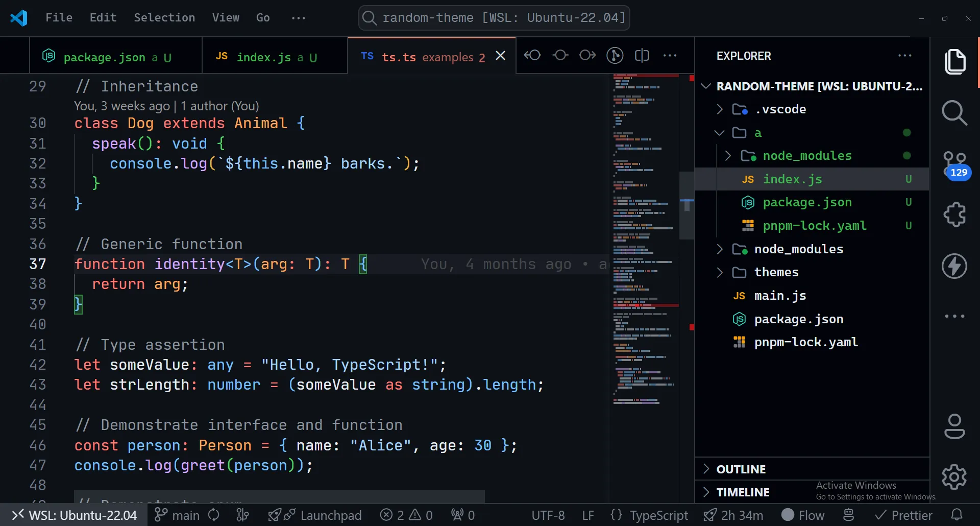
Task: Open Launchpad from the status bar
Action: click(315, 515)
